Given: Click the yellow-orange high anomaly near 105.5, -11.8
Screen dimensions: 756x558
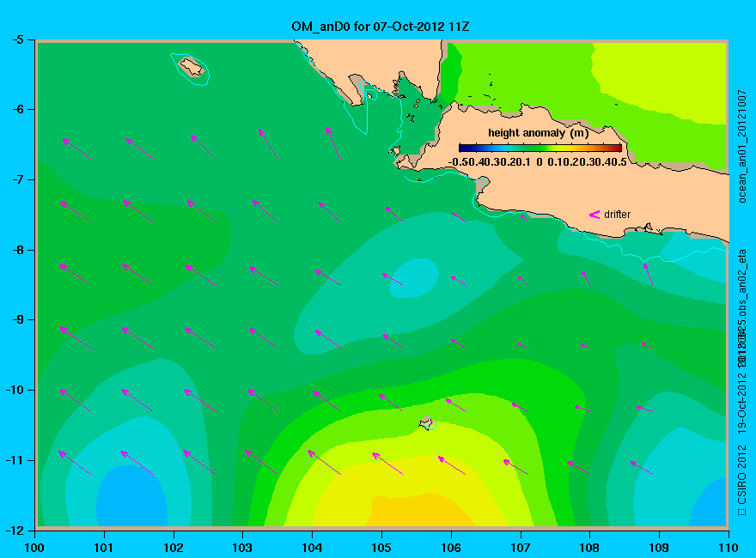Looking at the screenshot, I should click(x=420, y=511).
